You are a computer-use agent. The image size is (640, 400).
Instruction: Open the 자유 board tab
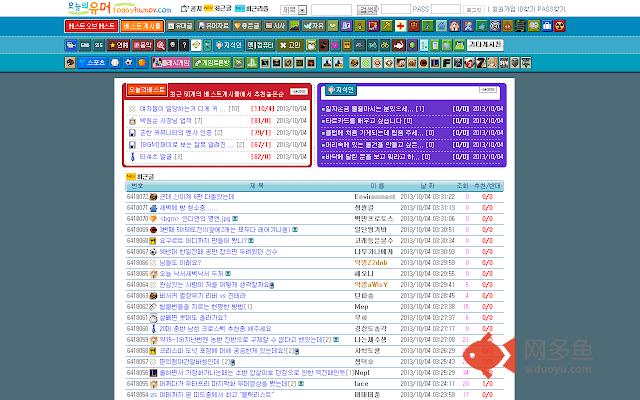313,26
